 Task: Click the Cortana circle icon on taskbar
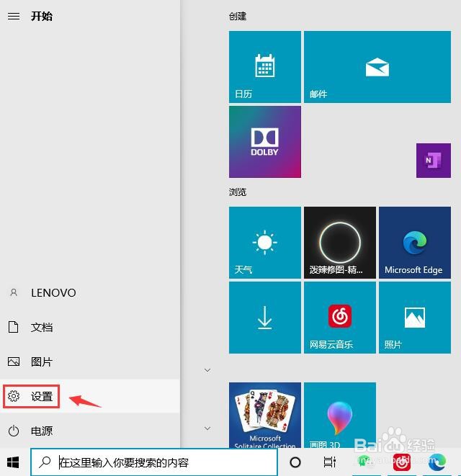pyautogui.click(x=295, y=462)
